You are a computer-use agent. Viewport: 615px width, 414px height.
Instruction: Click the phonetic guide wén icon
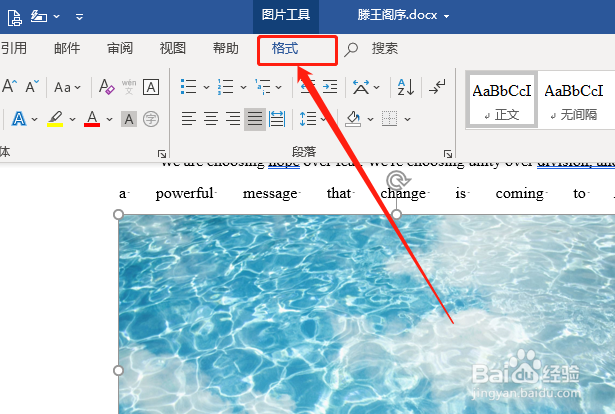tap(129, 87)
